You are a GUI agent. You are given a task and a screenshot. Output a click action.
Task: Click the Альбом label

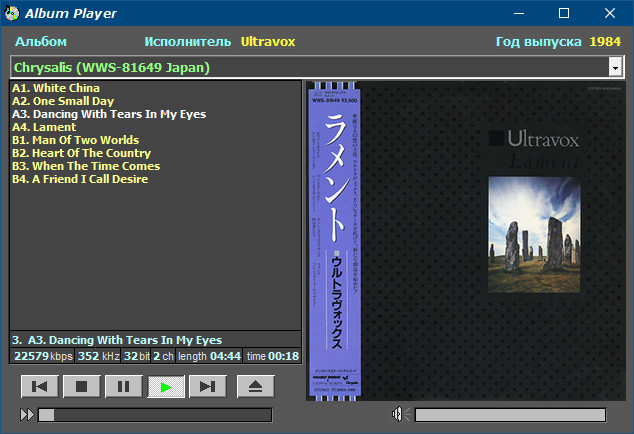(41, 42)
